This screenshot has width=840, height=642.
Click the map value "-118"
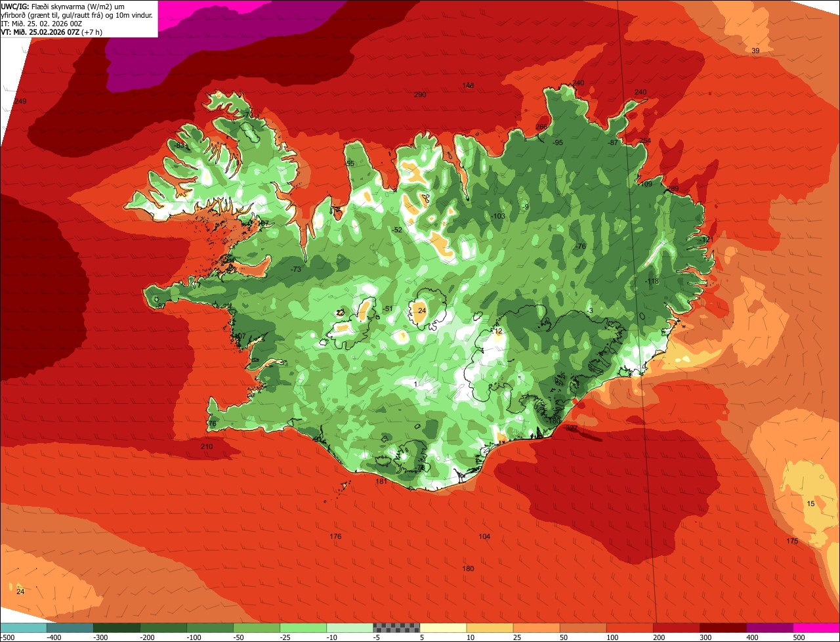652,282
